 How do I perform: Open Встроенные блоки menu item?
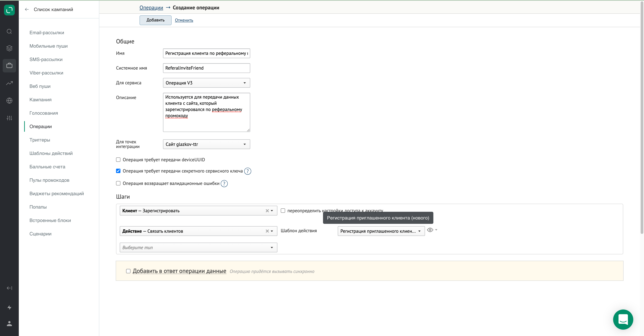click(50, 220)
